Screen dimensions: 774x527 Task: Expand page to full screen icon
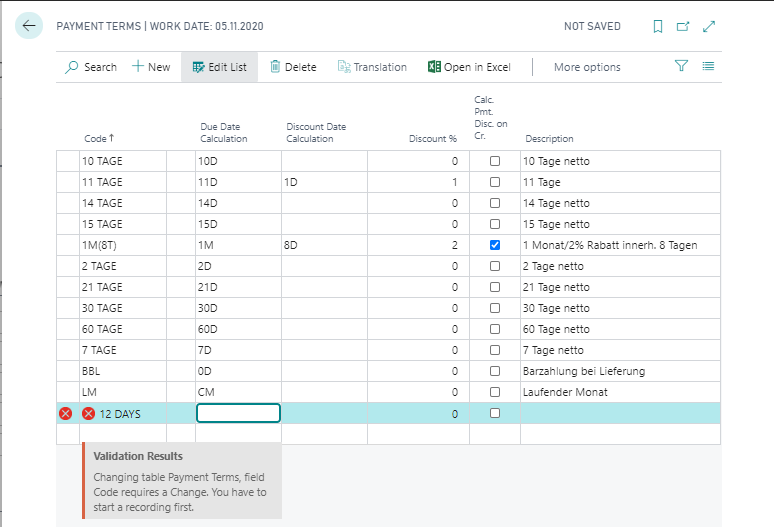[x=709, y=26]
